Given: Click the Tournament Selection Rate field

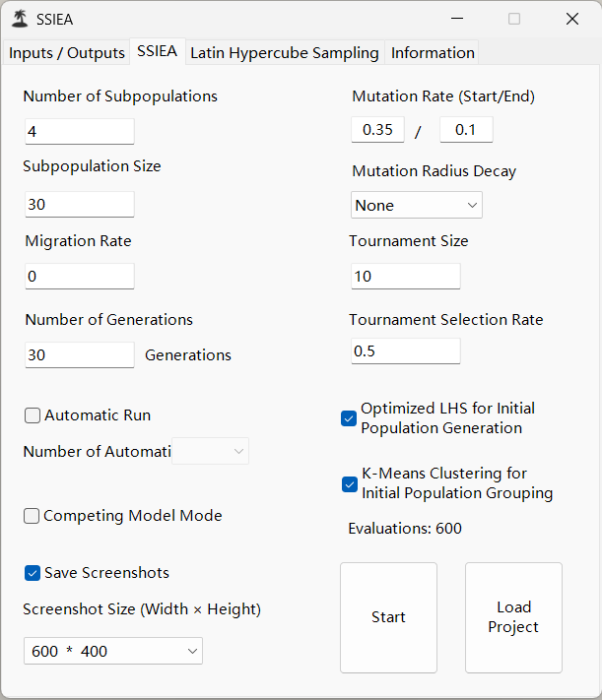Looking at the screenshot, I should (406, 350).
